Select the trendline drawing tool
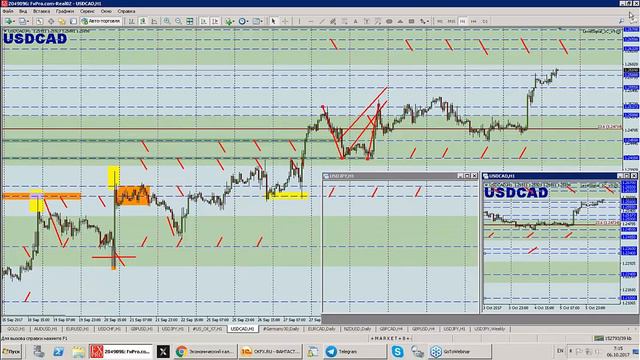The width and height of the screenshot is (640, 360). pos(322,21)
